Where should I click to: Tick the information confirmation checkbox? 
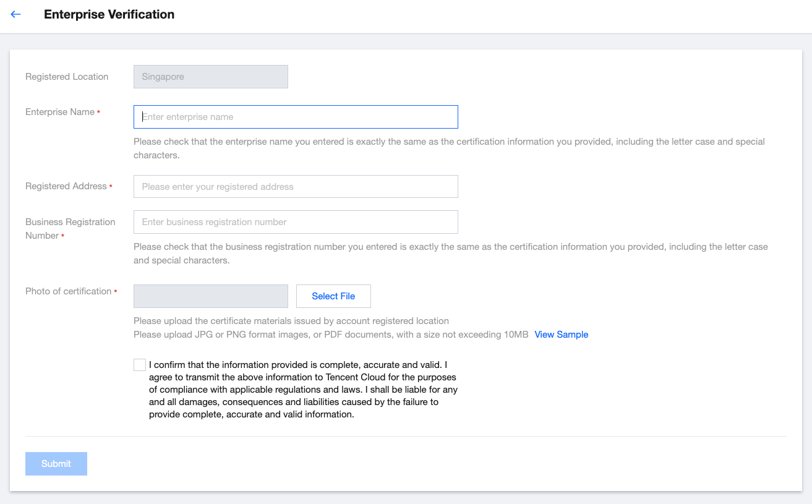tap(140, 365)
